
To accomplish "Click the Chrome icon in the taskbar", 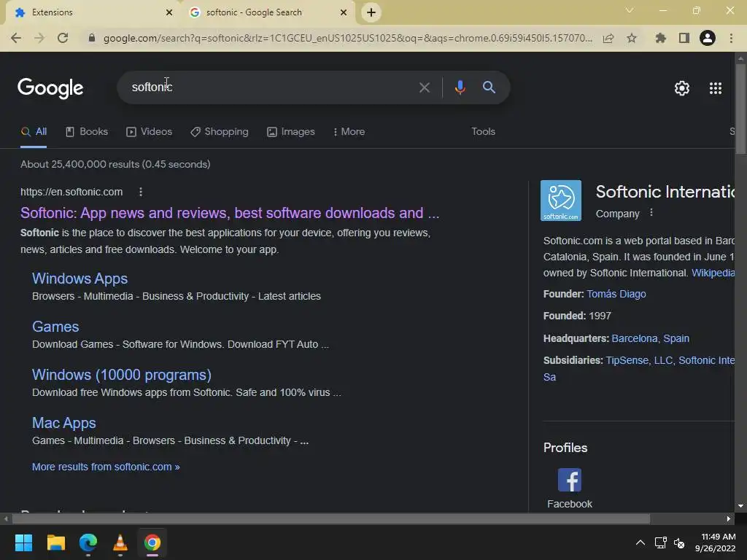I will tap(152, 542).
